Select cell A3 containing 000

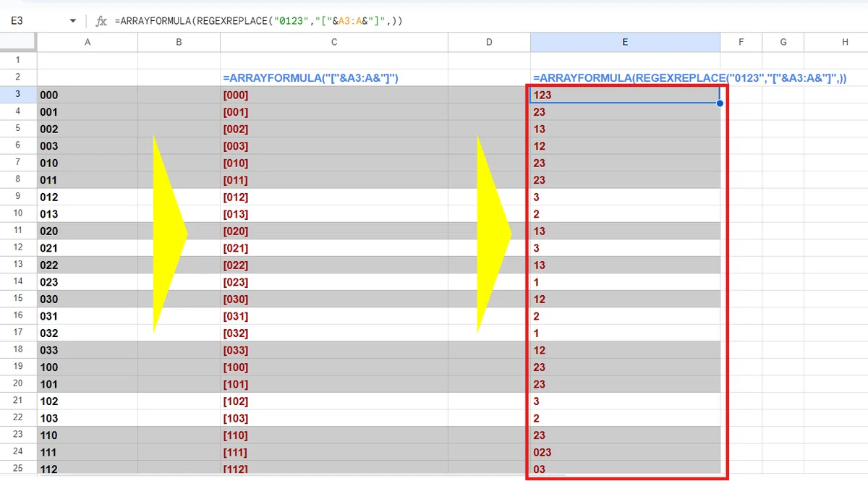[x=88, y=95]
